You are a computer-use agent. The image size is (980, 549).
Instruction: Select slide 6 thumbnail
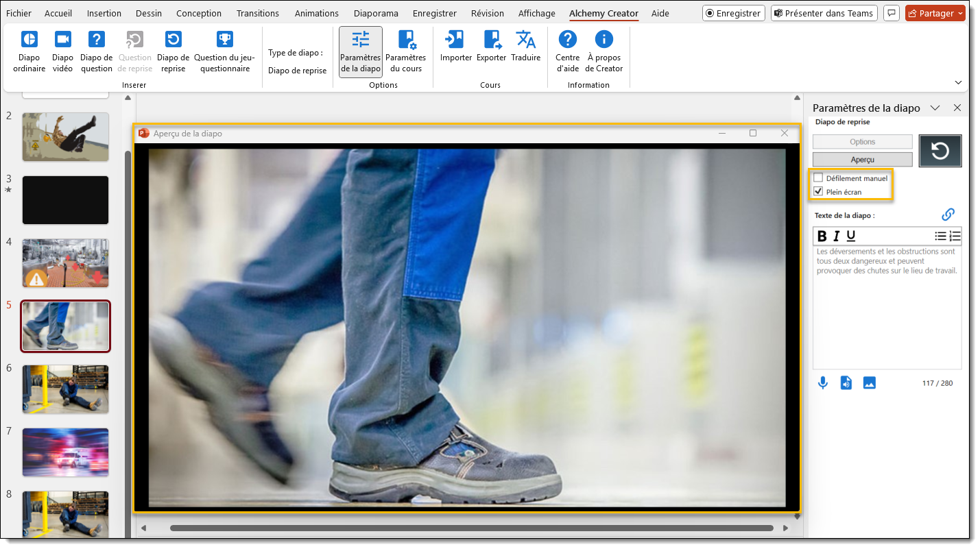tap(66, 389)
